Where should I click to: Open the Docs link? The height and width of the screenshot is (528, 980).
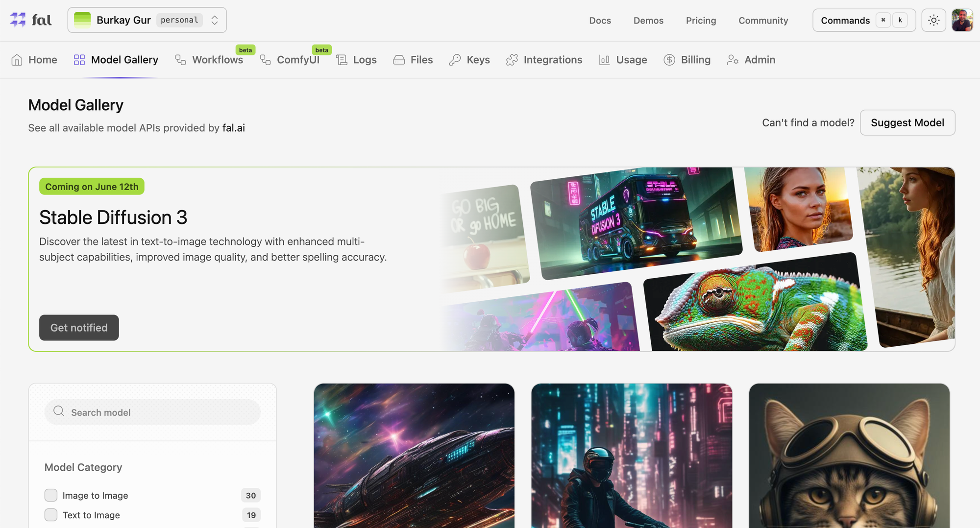[600, 21]
